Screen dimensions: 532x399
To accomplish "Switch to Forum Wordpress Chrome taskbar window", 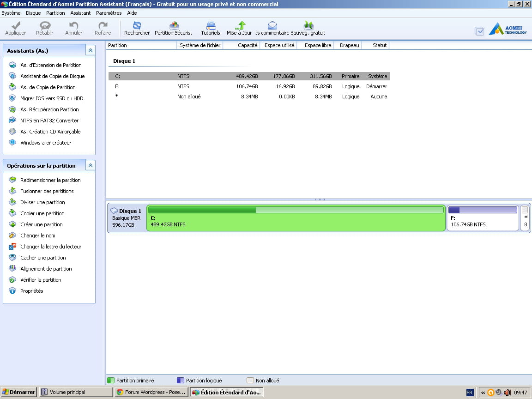I will tap(151, 392).
